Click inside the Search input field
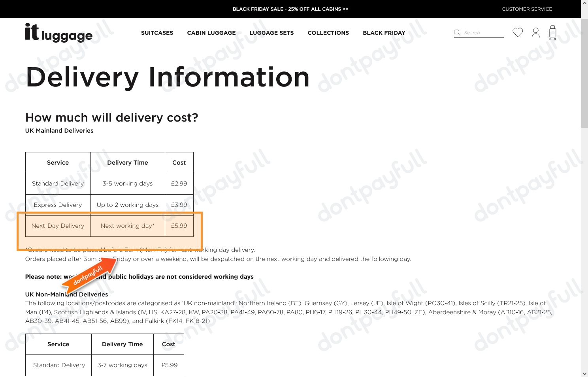588x377 pixels. 480,32
